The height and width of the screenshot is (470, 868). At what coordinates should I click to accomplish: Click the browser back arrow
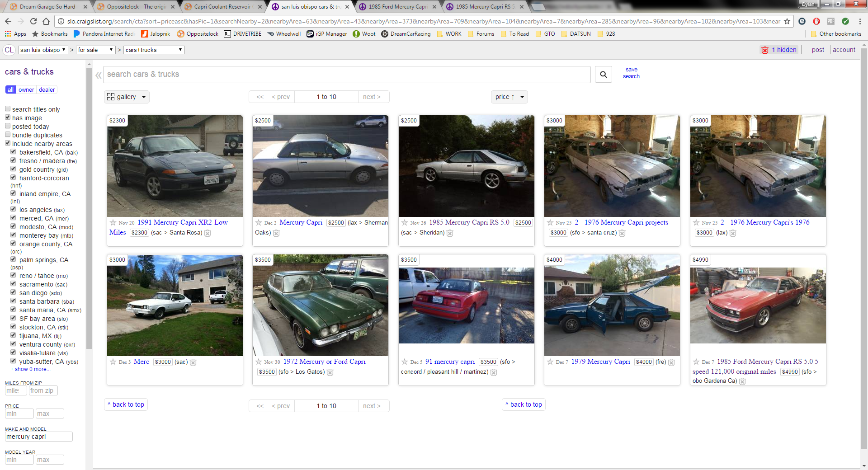click(8, 21)
